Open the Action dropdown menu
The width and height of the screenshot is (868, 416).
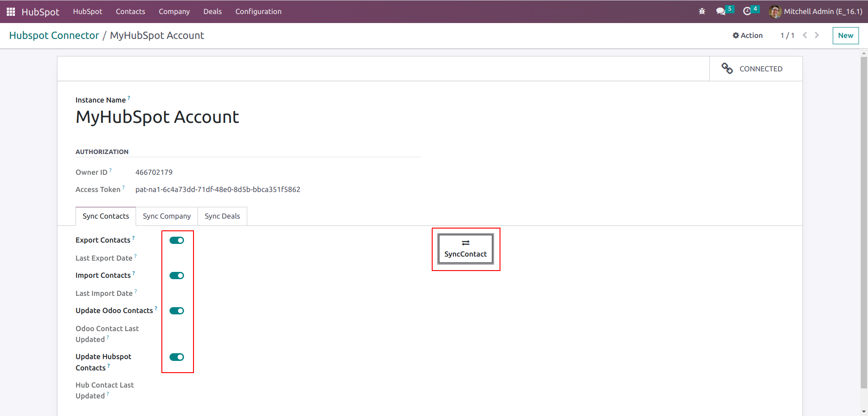(x=748, y=35)
